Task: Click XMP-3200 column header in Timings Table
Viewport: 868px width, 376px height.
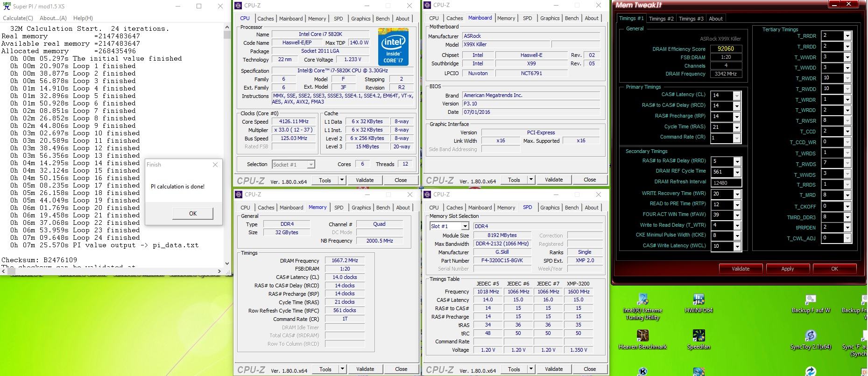Action: point(578,284)
